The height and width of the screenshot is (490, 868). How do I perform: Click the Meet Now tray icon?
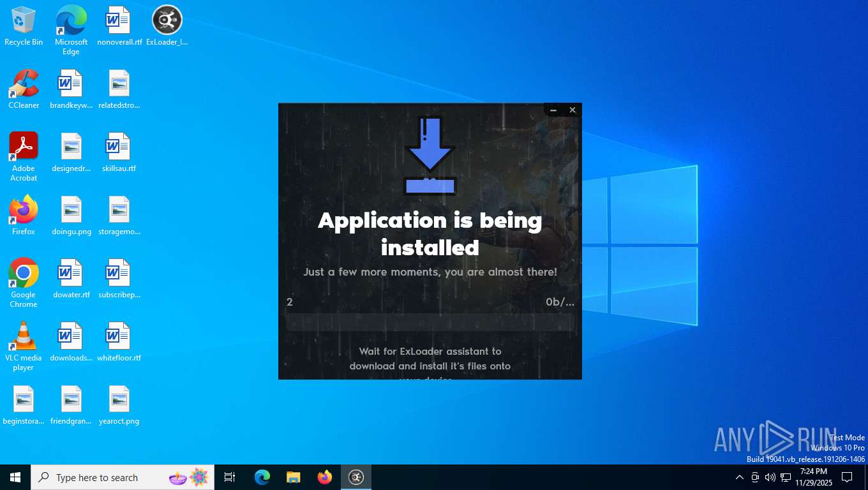755,477
